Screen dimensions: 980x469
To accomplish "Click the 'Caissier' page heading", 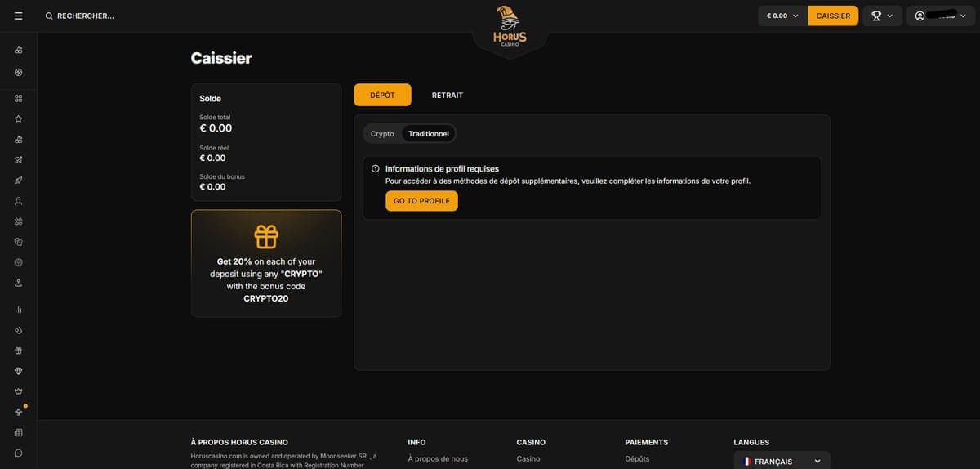I will click(221, 58).
